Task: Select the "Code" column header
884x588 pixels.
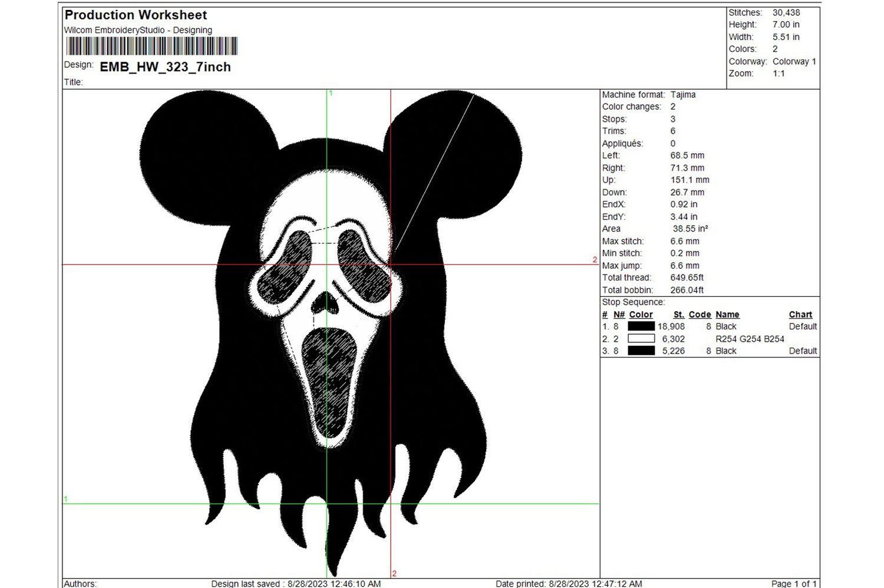Action: [700, 315]
